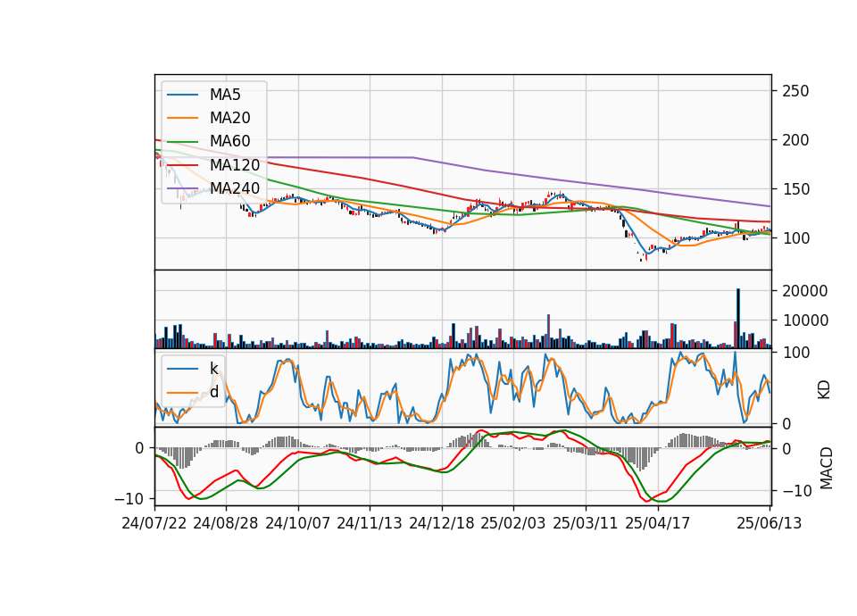Click the blue MA5 legend line sample

tap(182, 96)
